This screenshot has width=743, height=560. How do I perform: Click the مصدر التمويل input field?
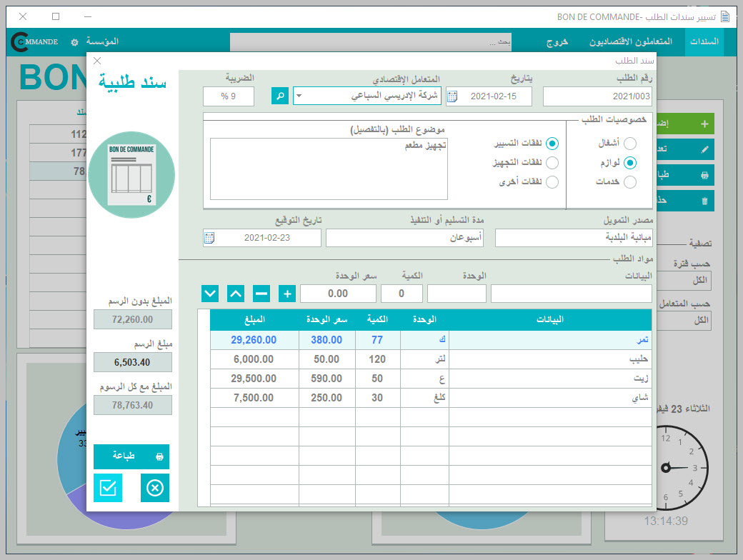[573, 238]
